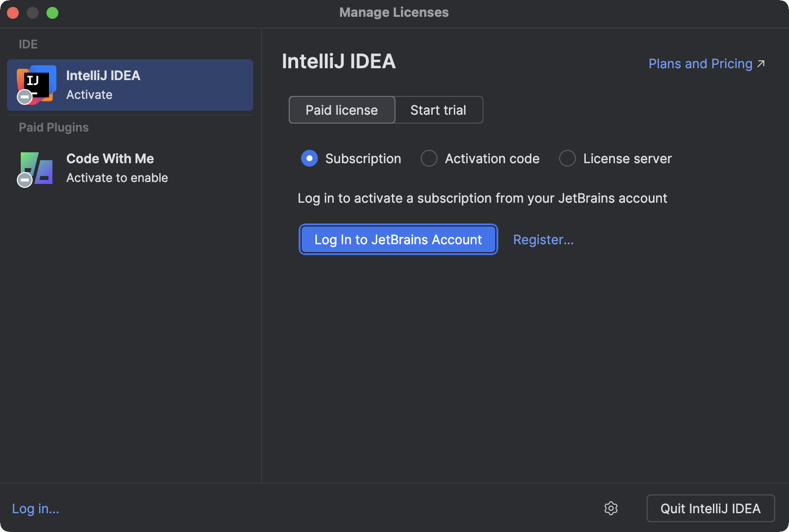Click the IntelliJ IDEA logo icon in the sidebar

click(x=37, y=84)
